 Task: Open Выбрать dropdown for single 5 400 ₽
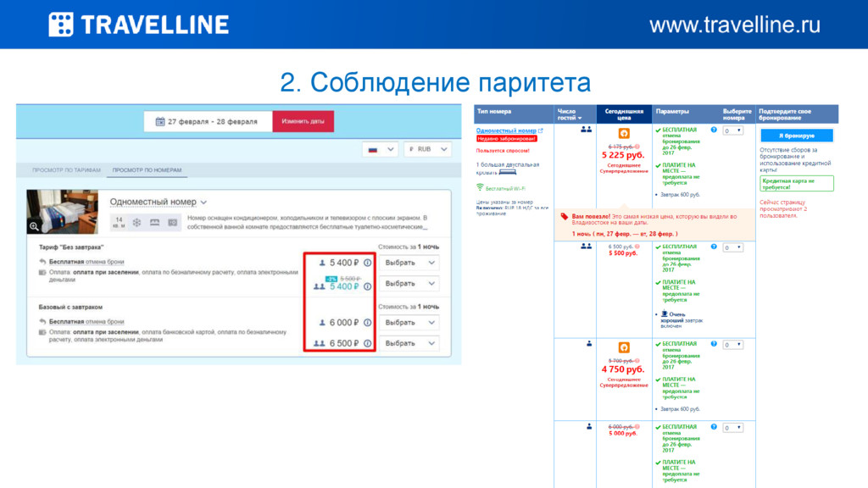pos(409,263)
